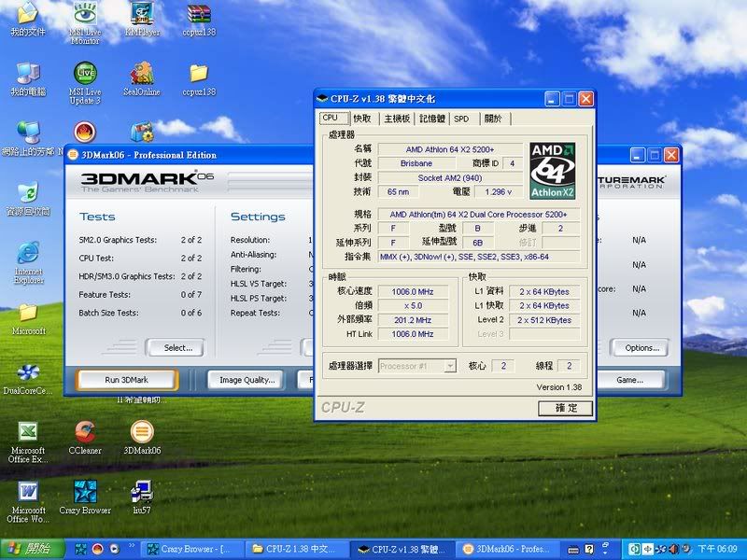Open DualCoreCenter desktop icon
The width and height of the screenshot is (747, 560).
(28, 372)
